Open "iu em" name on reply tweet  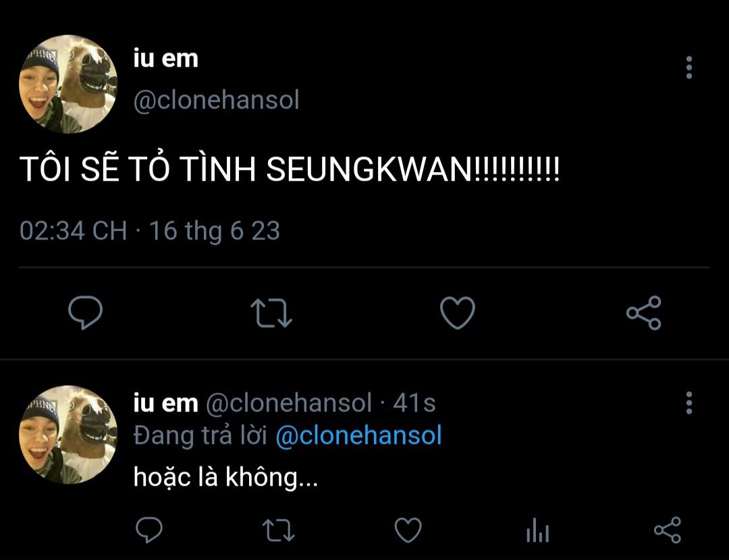tap(165, 403)
